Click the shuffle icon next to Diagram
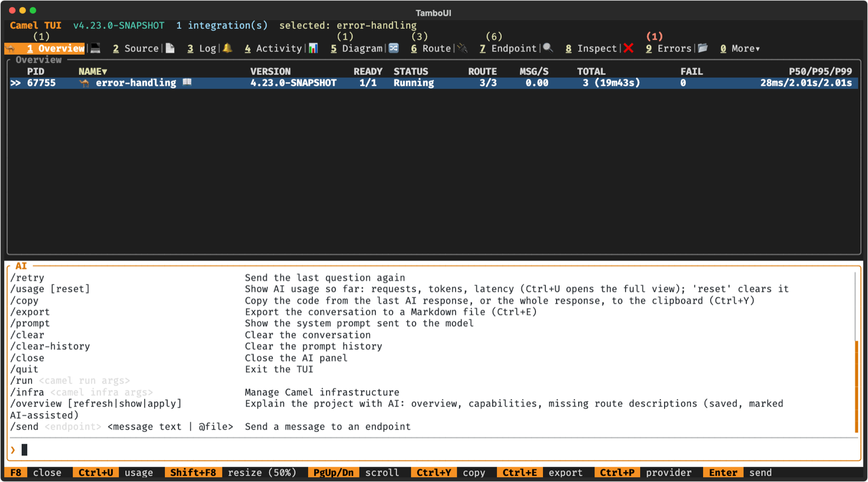 [394, 48]
